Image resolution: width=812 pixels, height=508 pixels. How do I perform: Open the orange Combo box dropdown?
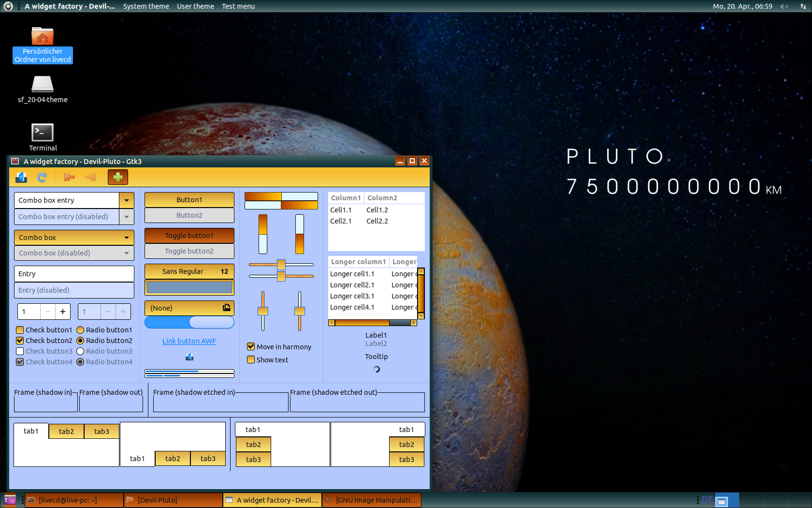[74, 238]
